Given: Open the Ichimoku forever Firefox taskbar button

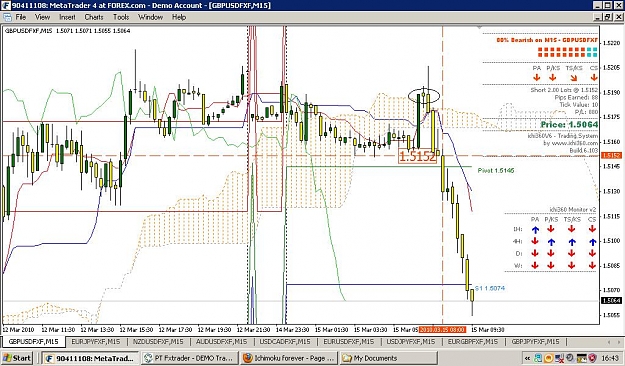Looking at the screenshot, I should (289, 358).
